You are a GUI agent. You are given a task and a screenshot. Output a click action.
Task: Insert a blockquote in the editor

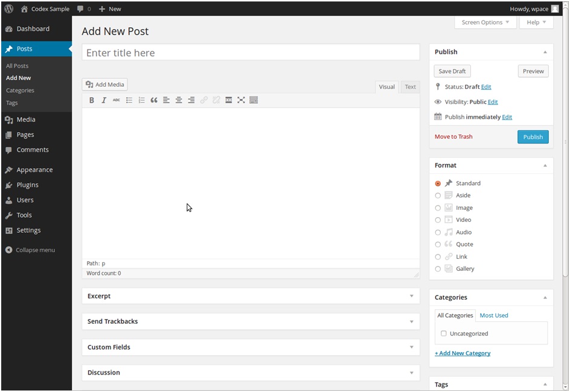point(154,100)
